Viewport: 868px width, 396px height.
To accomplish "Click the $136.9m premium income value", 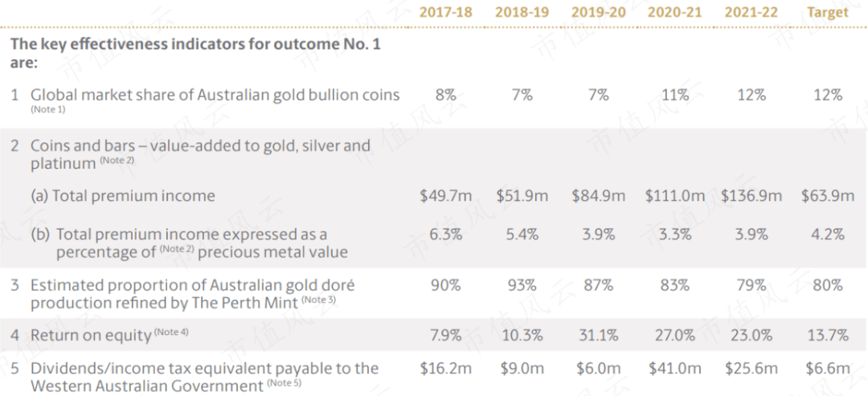I will click(751, 195).
